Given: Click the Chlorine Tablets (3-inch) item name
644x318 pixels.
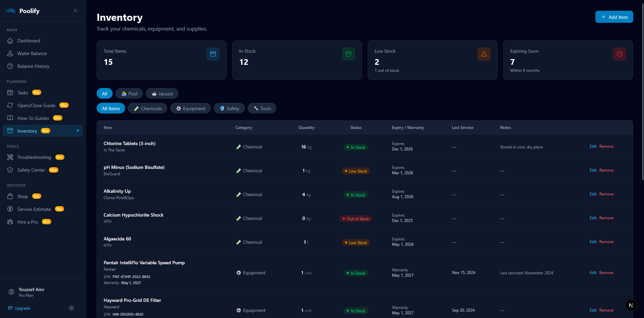Looking at the screenshot, I should (x=129, y=143).
